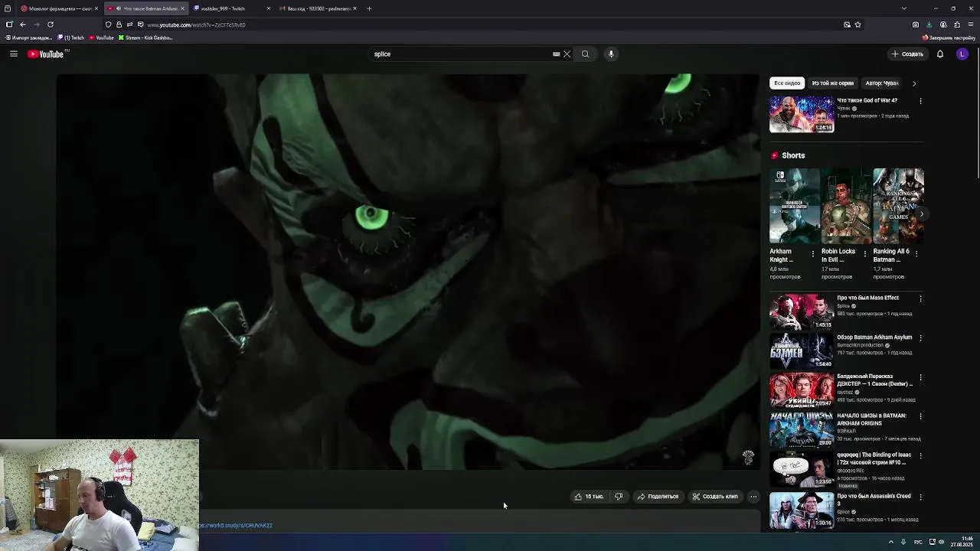This screenshot has width=980, height=551.
Task: Start voice search with the microphone
Action: pyautogui.click(x=611, y=54)
